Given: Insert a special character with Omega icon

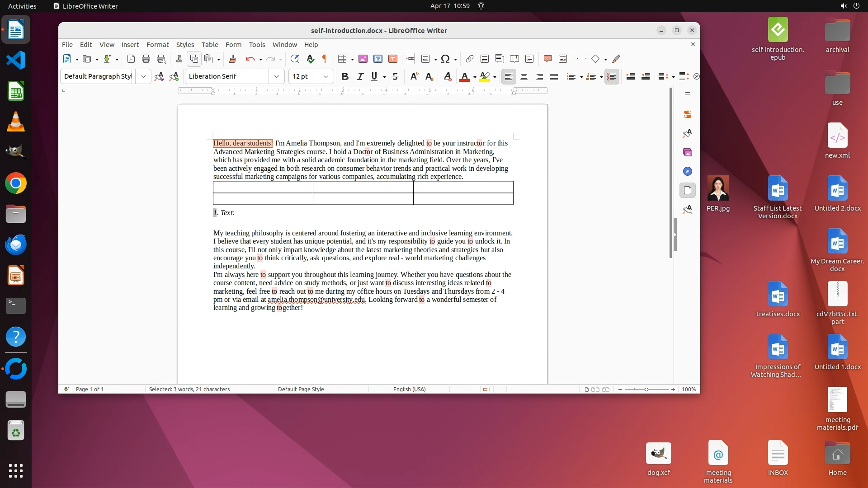Looking at the screenshot, I should (x=445, y=59).
